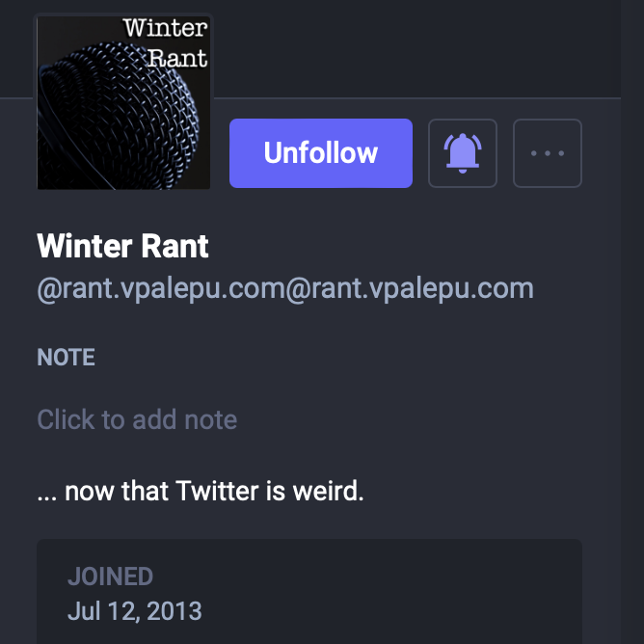
Task: Unfollow the Winter Rant account
Action: (x=320, y=153)
